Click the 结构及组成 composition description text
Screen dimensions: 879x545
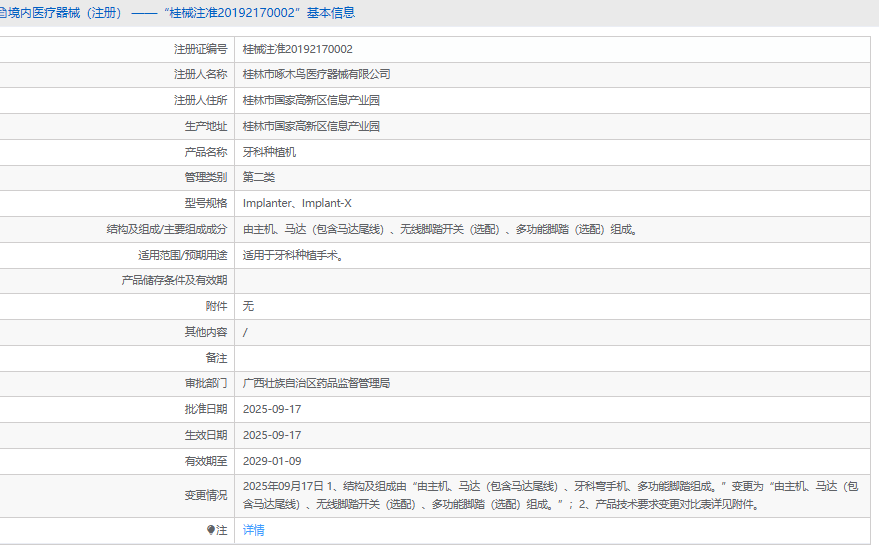tap(440, 229)
